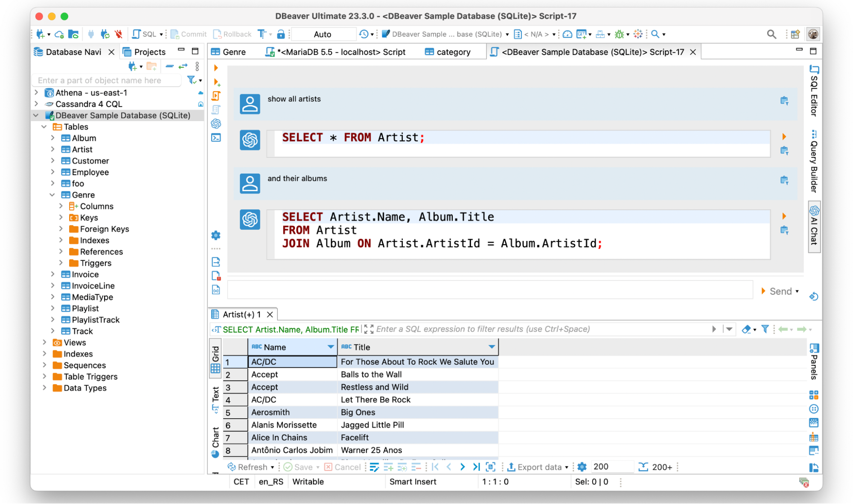Open the Name column dropdown arrow
This screenshot has height=504, width=853.
click(x=330, y=347)
